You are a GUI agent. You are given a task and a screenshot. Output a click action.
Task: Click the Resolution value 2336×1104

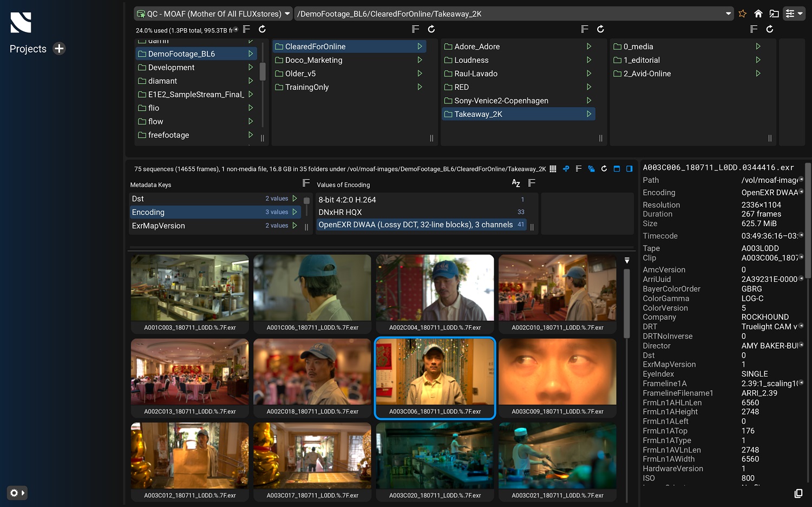tap(761, 205)
